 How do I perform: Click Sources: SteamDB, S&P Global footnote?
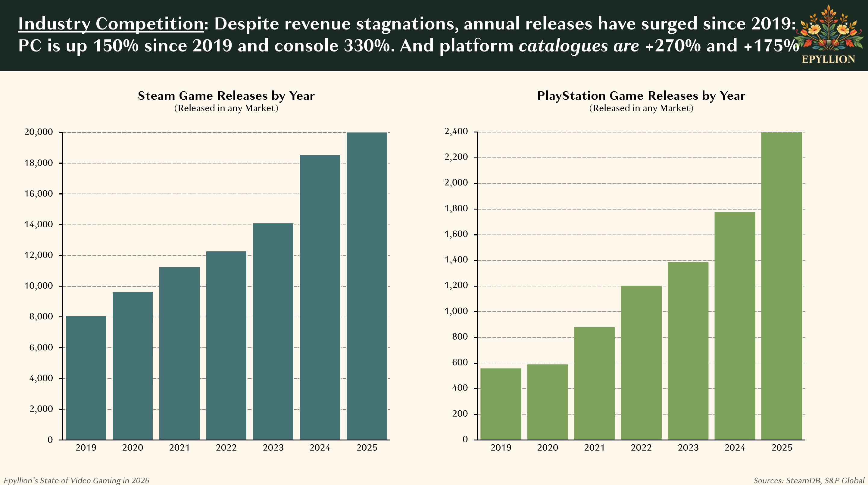[809, 480]
